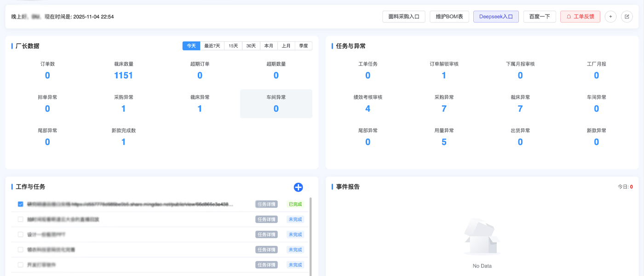
Task: Click the 维护BOM表 button
Action: (x=449, y=16)
